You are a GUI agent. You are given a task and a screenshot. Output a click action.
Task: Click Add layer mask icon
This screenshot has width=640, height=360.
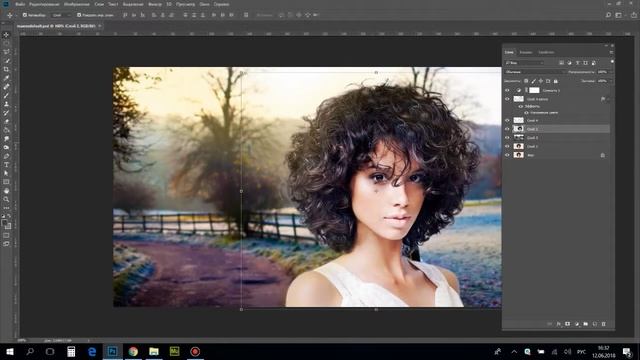(567, 324)
